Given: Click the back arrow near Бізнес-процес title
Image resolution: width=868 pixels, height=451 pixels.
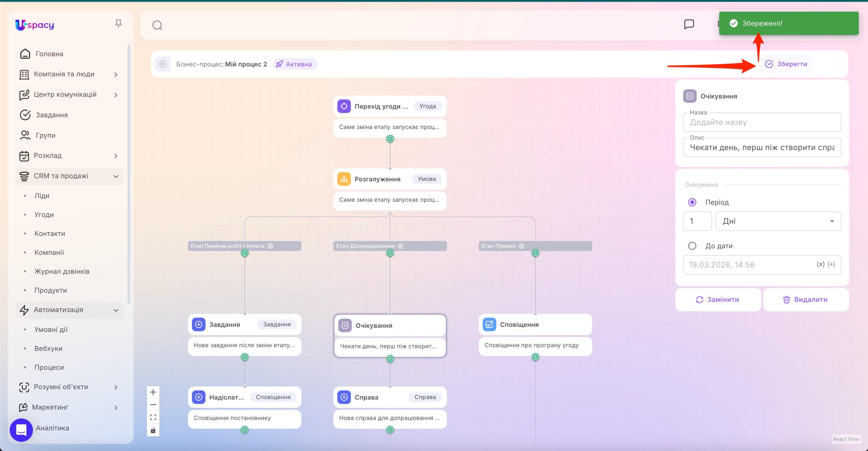Looking at the screenshot, I should (163, 64).
